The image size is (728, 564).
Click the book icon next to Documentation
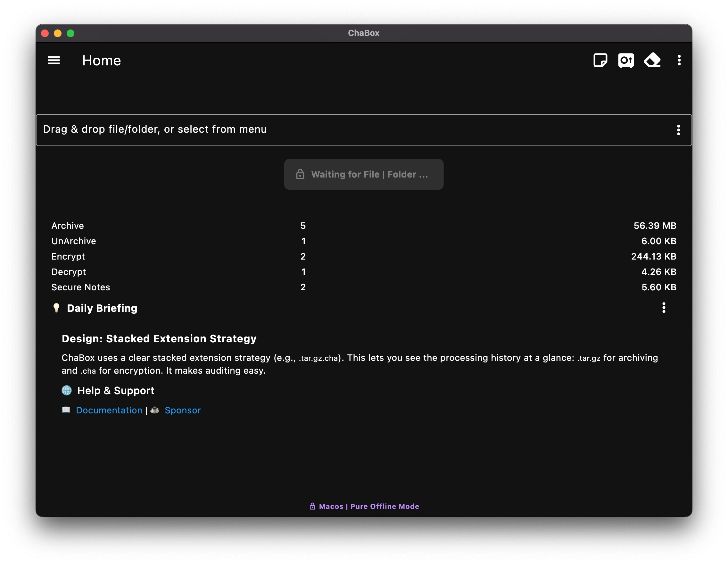pos(66,410)
